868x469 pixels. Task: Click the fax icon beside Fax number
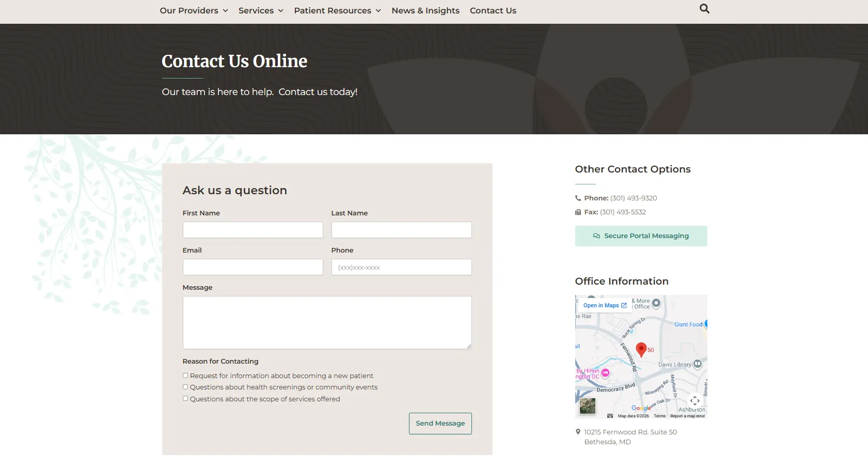(x=578, y=212)
